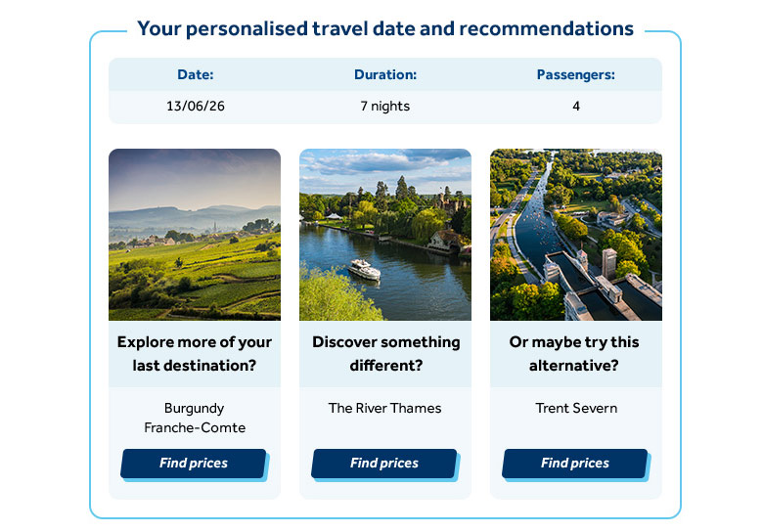Click the Date: column header
Image resolution: width=763 pixels, height=532 pixels.
coord(196,74)
